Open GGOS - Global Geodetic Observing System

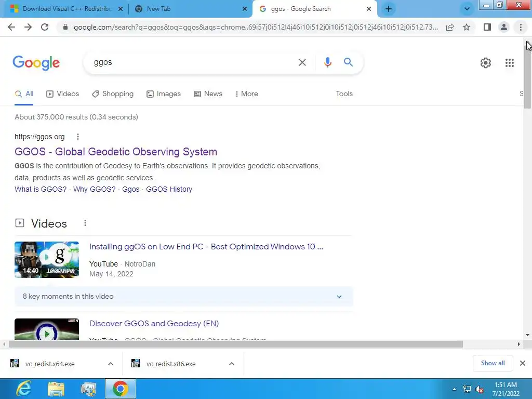point(116,152)
